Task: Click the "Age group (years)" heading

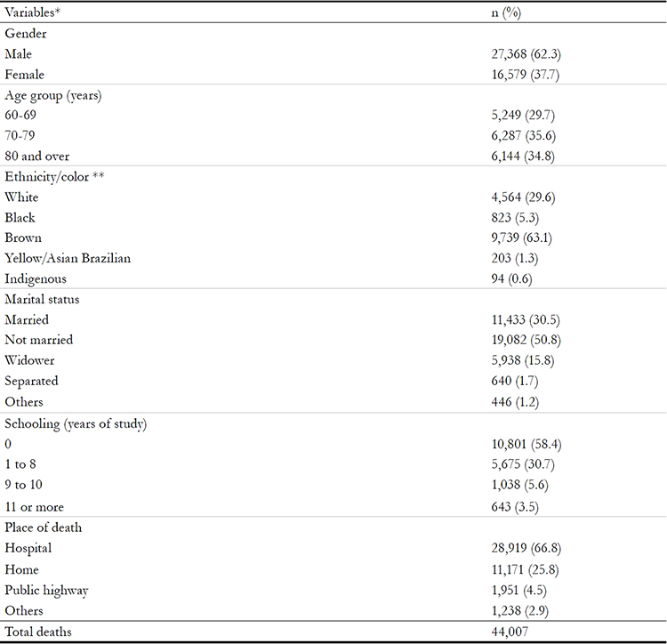Action: click(52, 95)
